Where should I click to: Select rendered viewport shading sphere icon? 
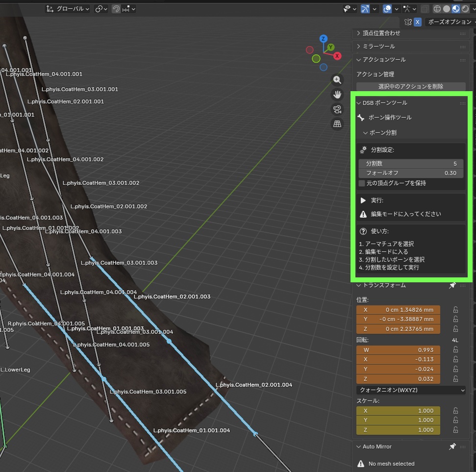coord(465,8)
